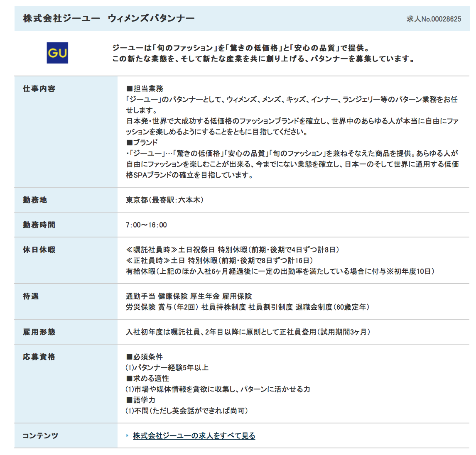
Task: Click the ■求める適性 heading
Action: click(147, 378)
